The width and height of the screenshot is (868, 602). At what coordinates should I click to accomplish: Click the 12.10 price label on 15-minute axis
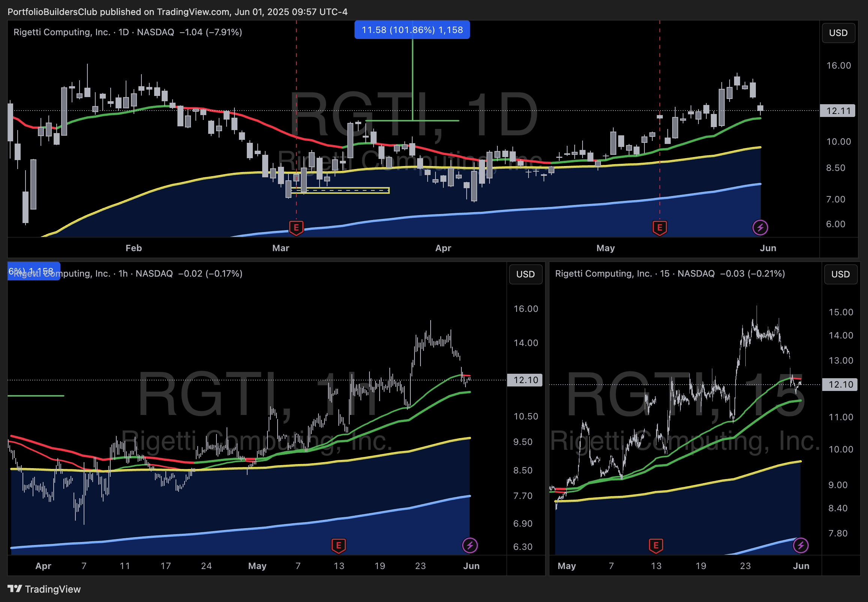841,384
